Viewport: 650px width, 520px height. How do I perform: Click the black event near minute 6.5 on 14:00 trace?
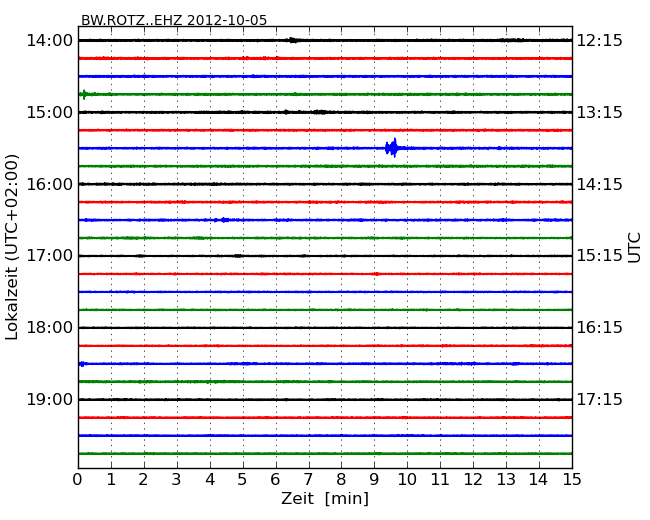[x=293, y=40]
